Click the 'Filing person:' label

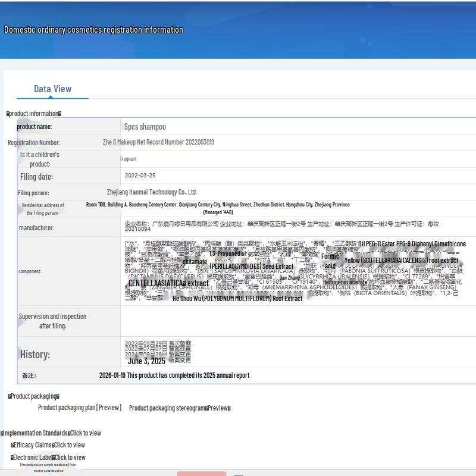pos(33,193)
